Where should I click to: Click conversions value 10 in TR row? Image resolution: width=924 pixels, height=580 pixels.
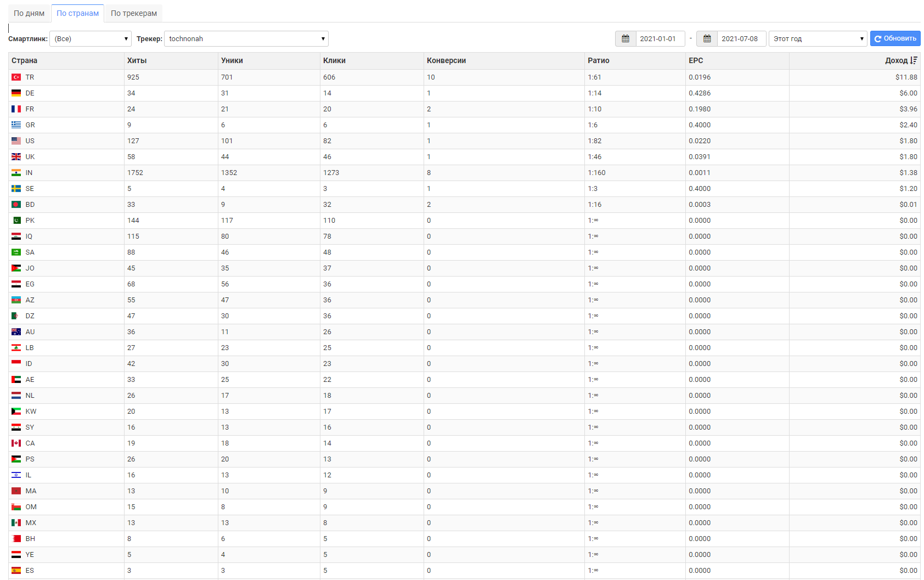[x=431, y=77]
